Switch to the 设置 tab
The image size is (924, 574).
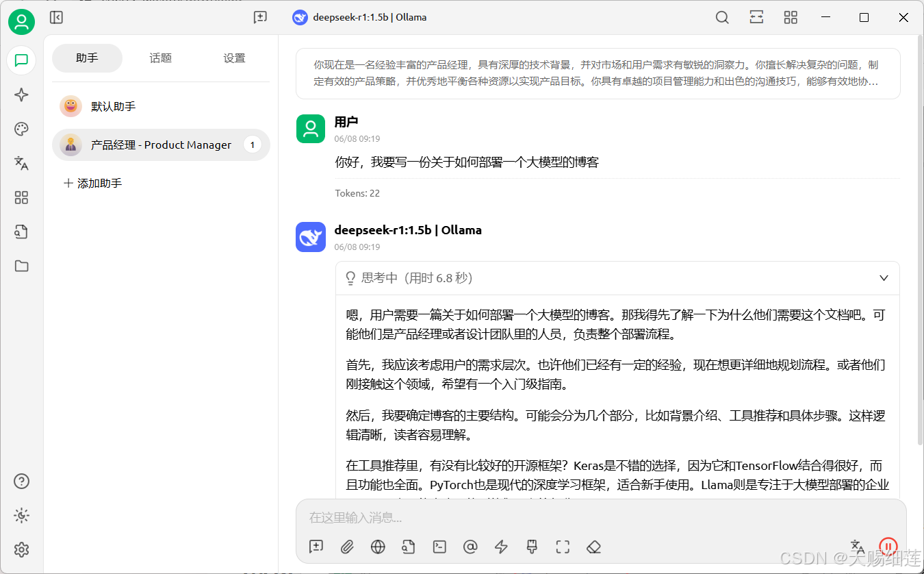[x=234, y=58]
